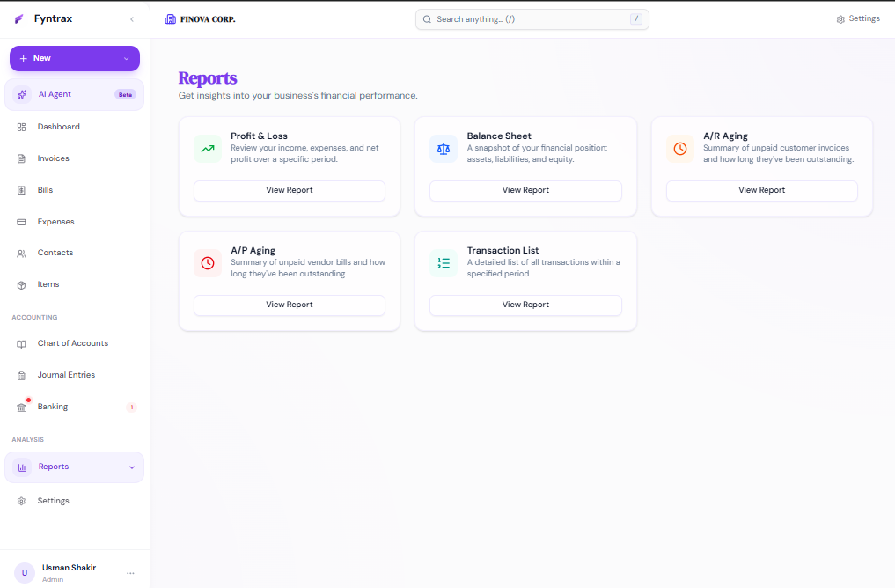Viewport: 895px width, 588px height.
Task: Navigate to Contacts
Action: (x=74, y=253)
